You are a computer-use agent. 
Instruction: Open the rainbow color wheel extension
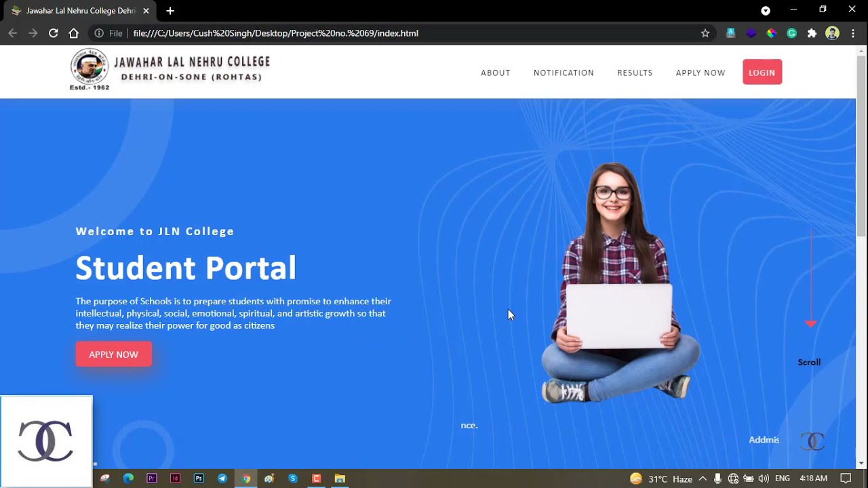coord(771,33)
